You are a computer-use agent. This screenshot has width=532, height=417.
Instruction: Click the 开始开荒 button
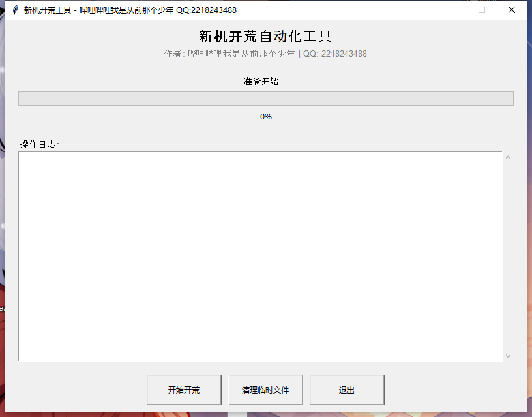pos(185,390)
